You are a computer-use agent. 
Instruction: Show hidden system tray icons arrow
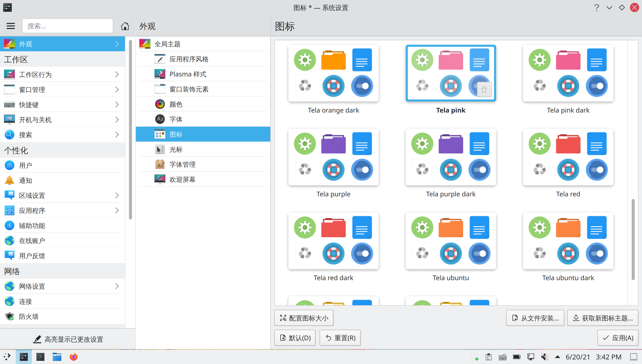[x=557, y=357]
